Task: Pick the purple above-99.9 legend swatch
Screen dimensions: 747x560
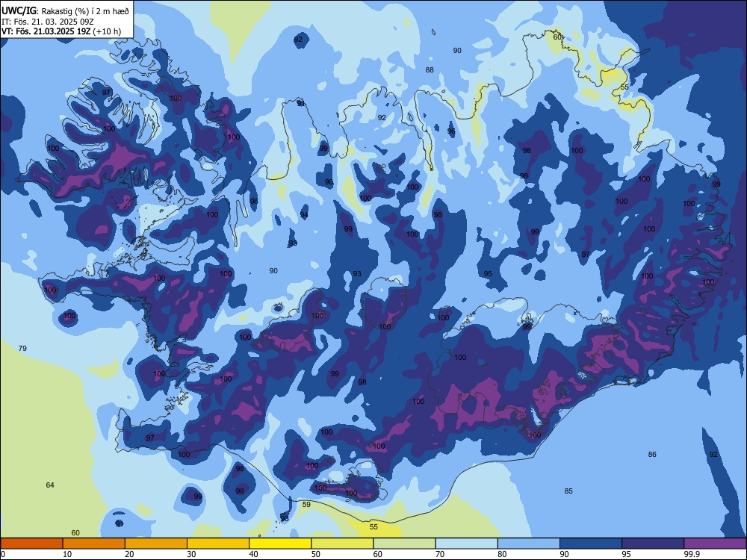Action: [x=715, y=544]
